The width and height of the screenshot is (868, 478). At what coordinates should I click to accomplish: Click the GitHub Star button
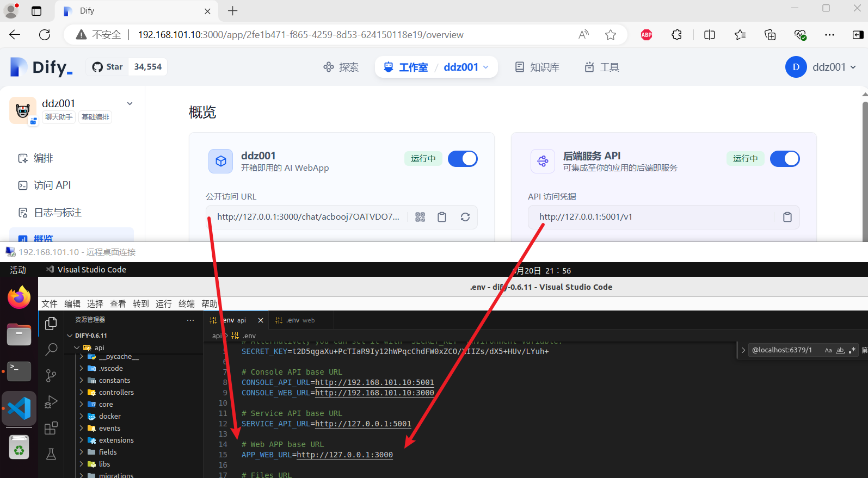[x=107, y=67]
